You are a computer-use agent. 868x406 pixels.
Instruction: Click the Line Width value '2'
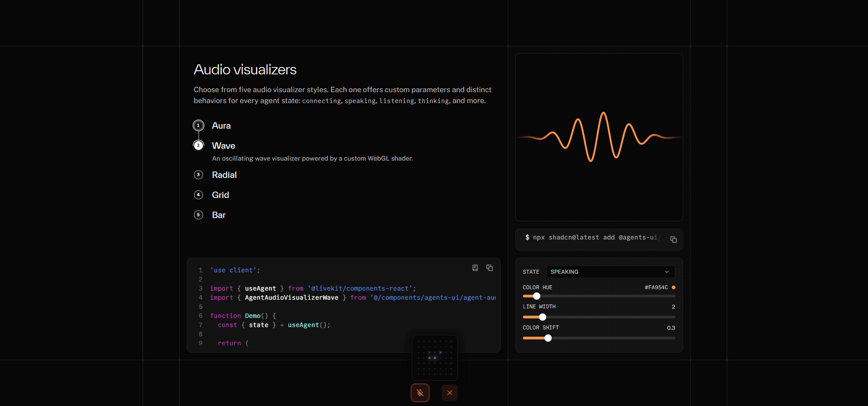pyautogui.click(x=673, y=307)
